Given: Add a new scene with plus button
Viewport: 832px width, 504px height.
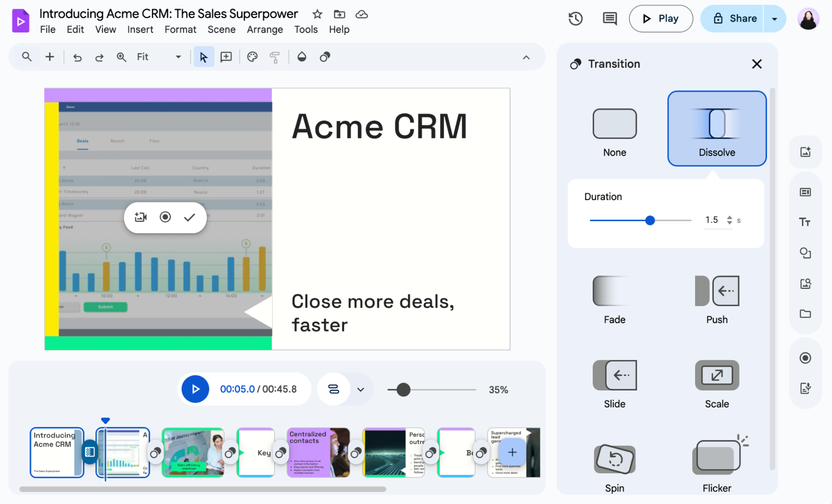Looking at the screenshot, I should pyautogui.click(x=512, y=452).
